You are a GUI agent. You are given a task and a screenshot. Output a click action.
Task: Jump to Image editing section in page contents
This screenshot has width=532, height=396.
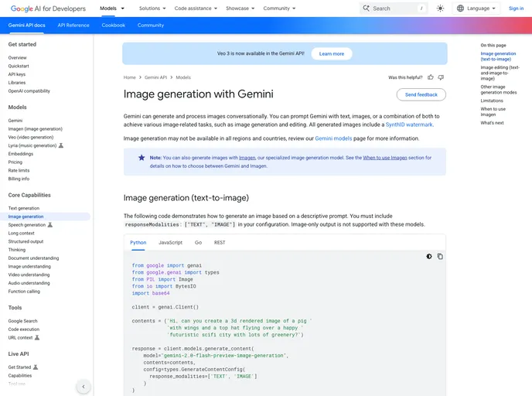pos(500,73)
